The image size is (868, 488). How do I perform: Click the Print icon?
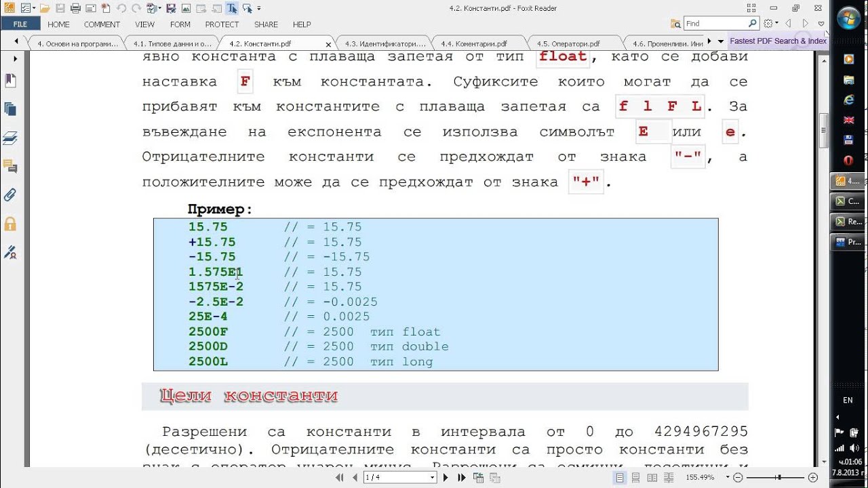pyautogui.click(x=75, y=9)
